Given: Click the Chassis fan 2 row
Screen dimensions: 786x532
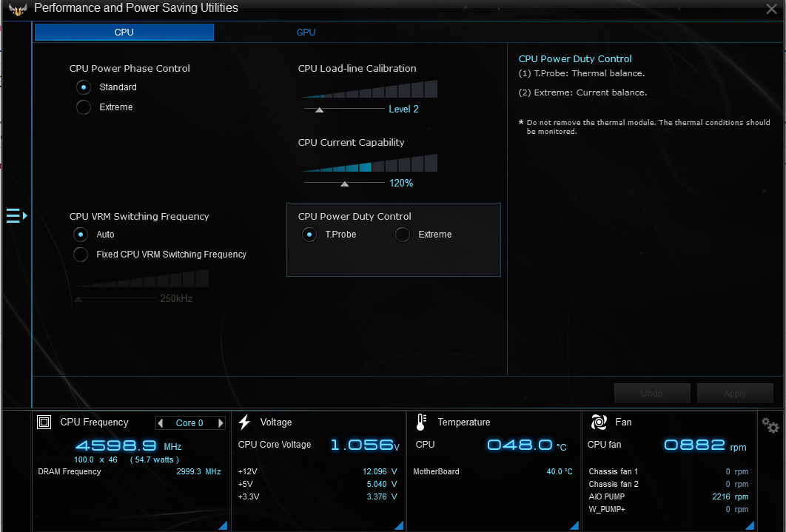Looking at the screenshot, I should 668,484.
